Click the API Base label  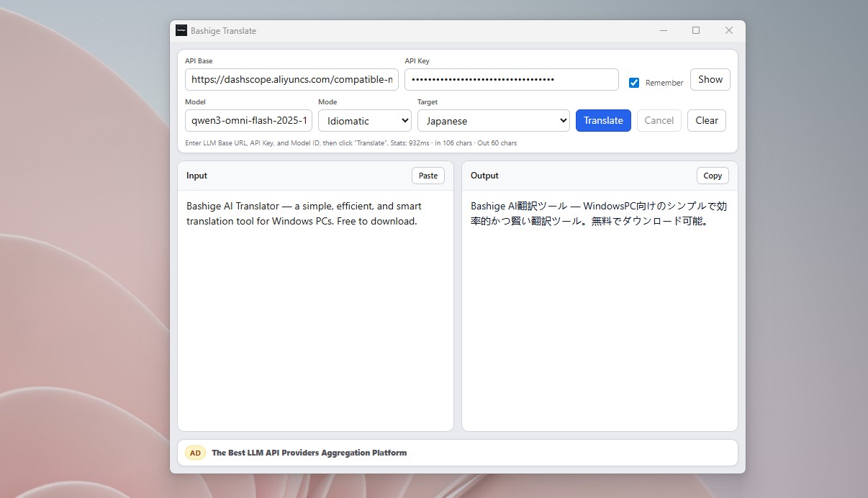[x=199, y=61]
